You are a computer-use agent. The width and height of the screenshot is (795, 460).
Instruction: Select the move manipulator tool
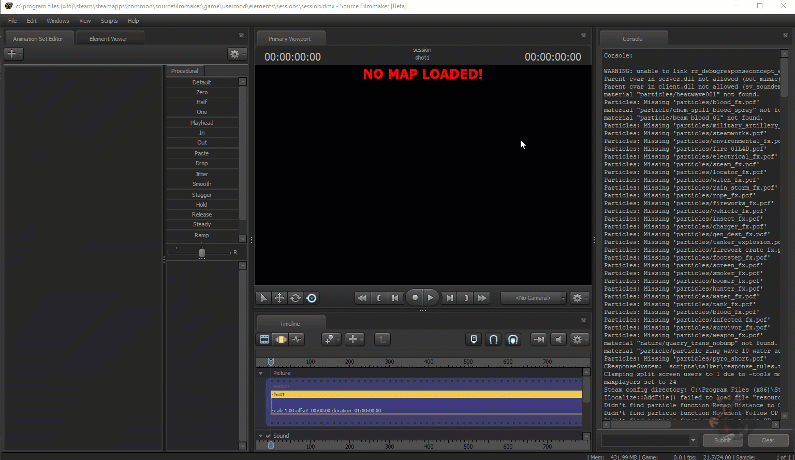pos(279,298)
